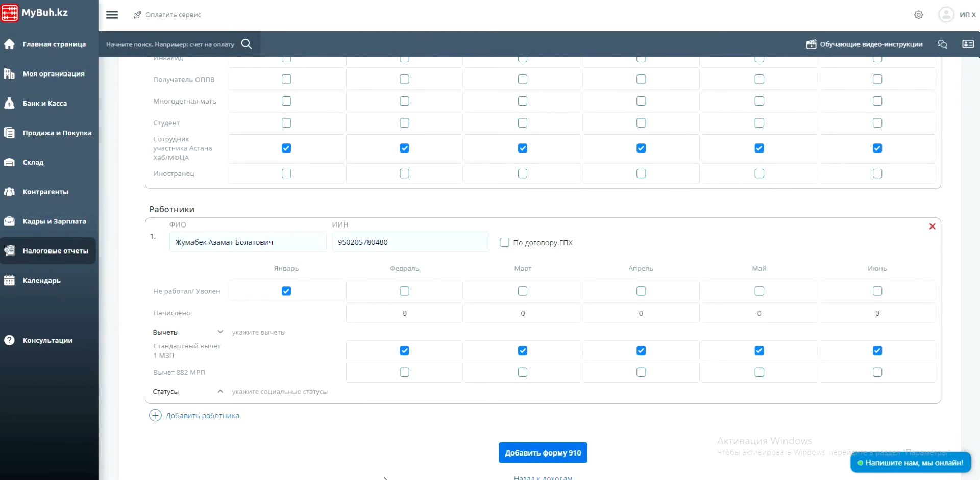Check Не работал/Уволен for Июнь
The image size is (980, 480).
tap(877, 291)
